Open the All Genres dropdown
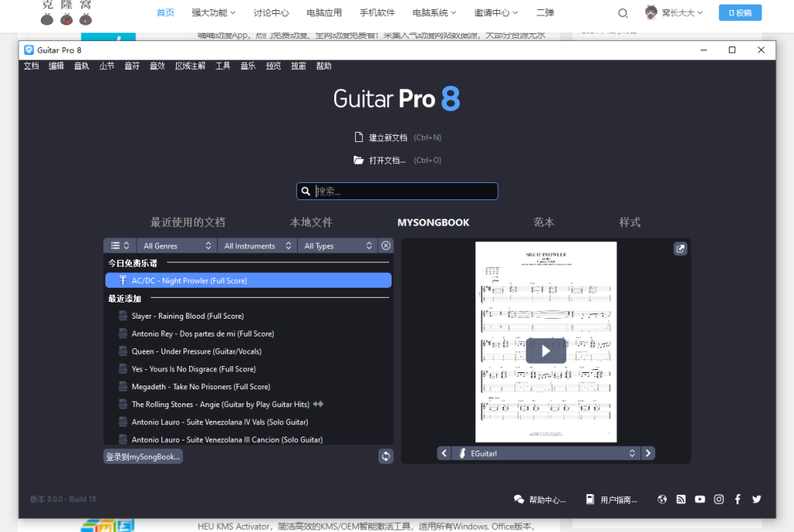The width and height of the screenshot is (794, 532). coord(177,246)
